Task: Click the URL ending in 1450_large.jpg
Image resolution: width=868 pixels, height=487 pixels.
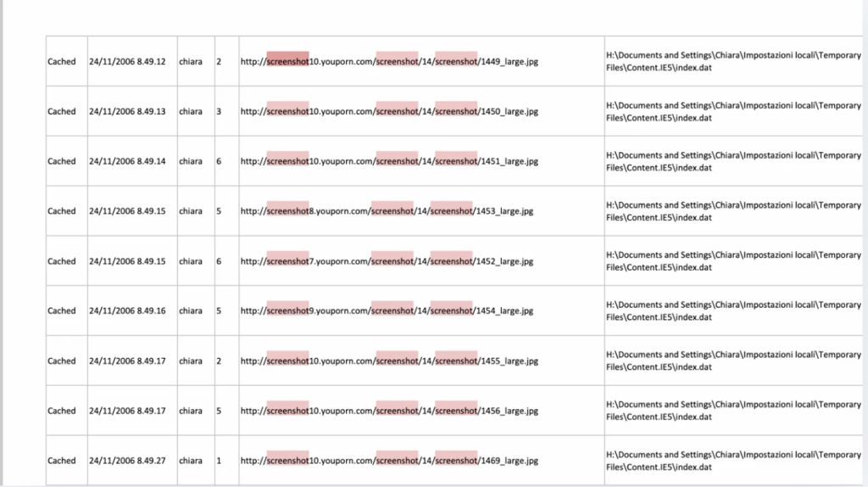Action: [x=389, y=111]
